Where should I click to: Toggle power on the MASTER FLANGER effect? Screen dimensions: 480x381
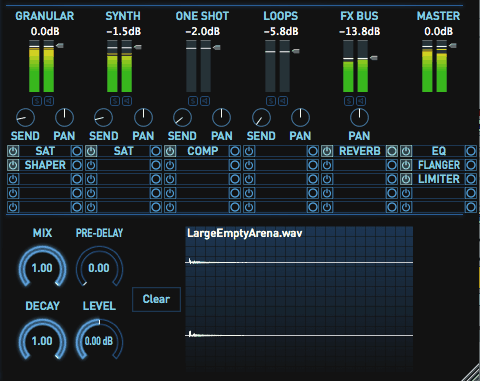tap(406, 165)
